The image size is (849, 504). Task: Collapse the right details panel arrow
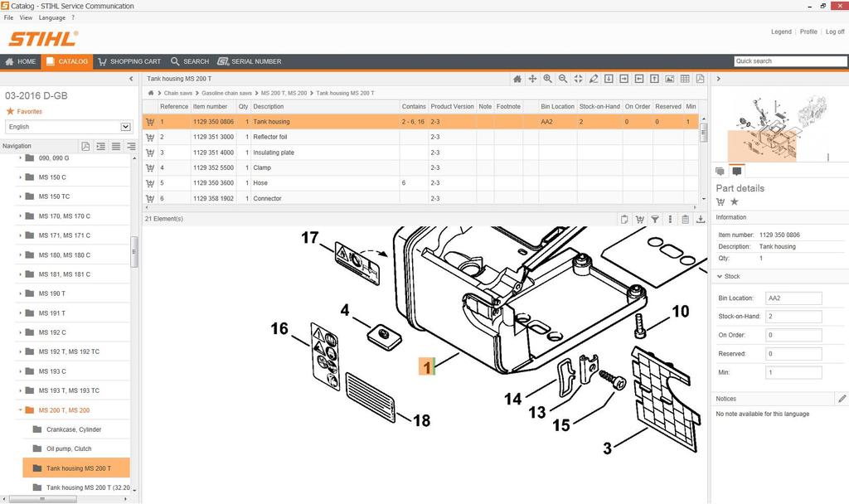(x=719, y=79)
